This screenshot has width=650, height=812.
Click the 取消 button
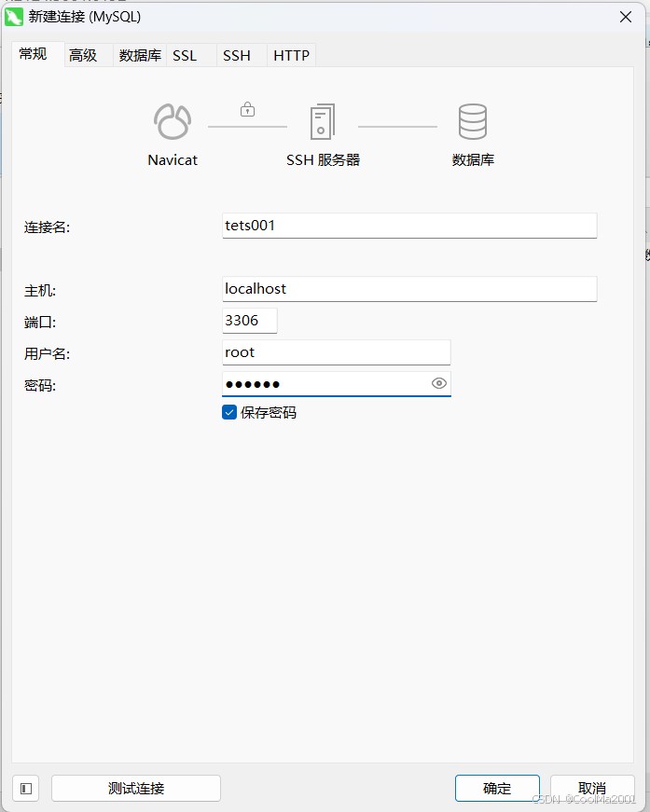[x=592, y=788]
